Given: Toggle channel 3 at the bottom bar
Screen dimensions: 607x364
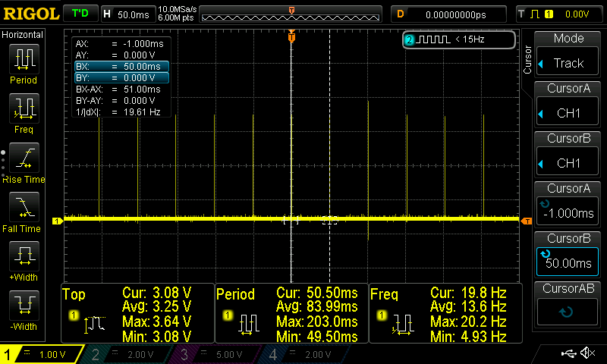Looking at the screenshot, I should [x=211, y=354].
